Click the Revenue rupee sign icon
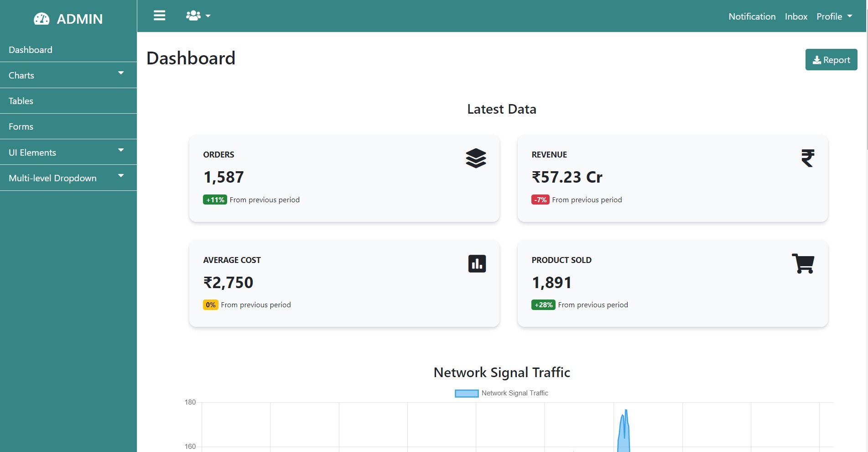Viewport: 868px width, 452px height. coord(807,158)
